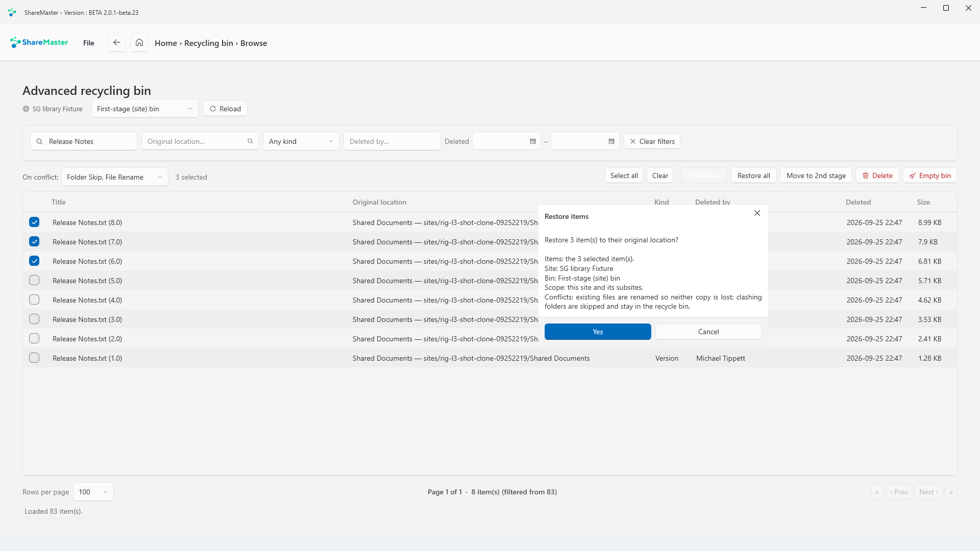The image size is (980, 551).
Task: Sort by the Deleted column header
Action: 858,202
